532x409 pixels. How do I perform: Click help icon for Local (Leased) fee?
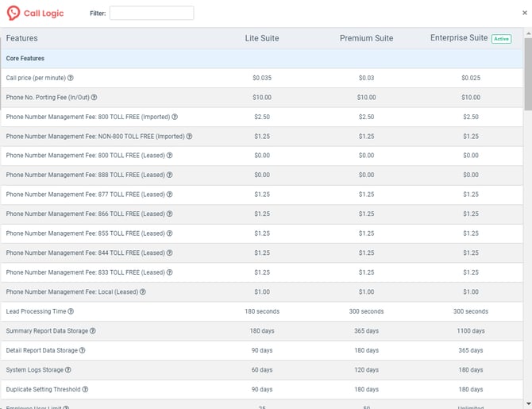tap(143, 292)
